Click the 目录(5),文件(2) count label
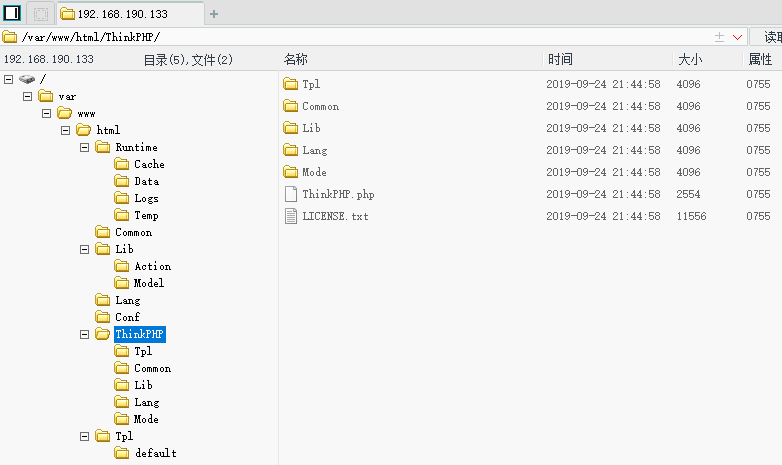Viewport: 782px width, 465px height. [x=188, y=60]
